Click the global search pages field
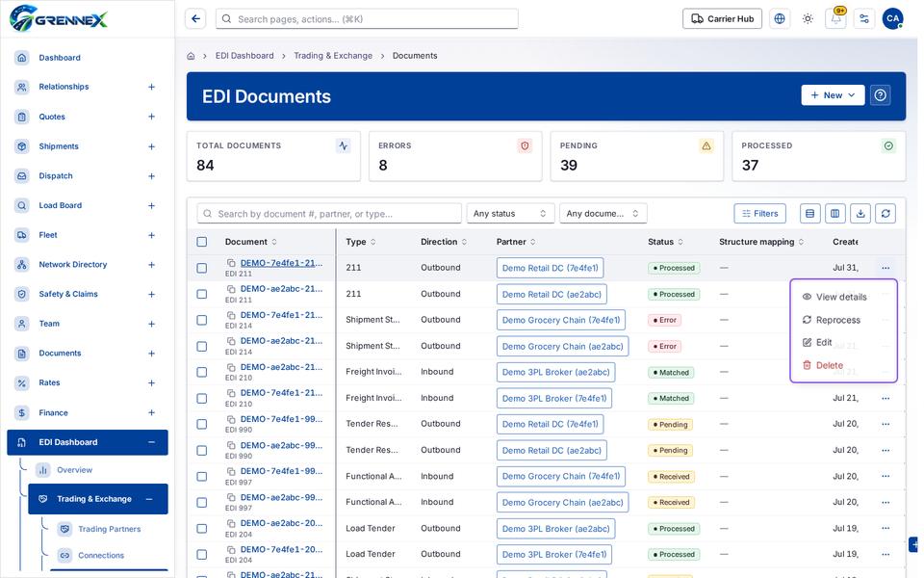The image size is (924, 578). [x=367, y=19]
